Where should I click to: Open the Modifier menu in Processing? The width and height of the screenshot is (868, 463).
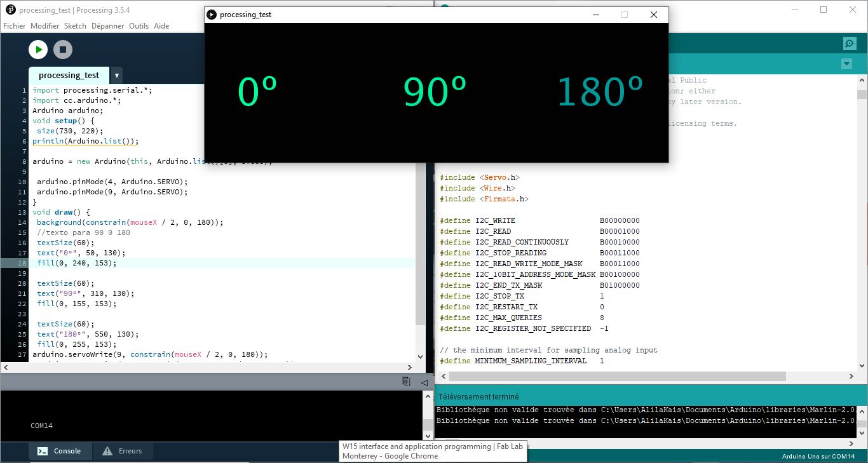[45, 26]
